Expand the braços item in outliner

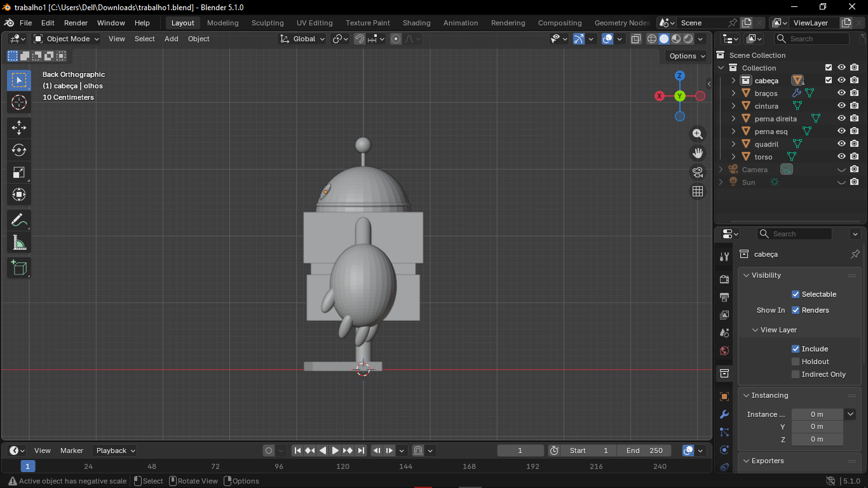pyautogui.click(x=733, y=93)
